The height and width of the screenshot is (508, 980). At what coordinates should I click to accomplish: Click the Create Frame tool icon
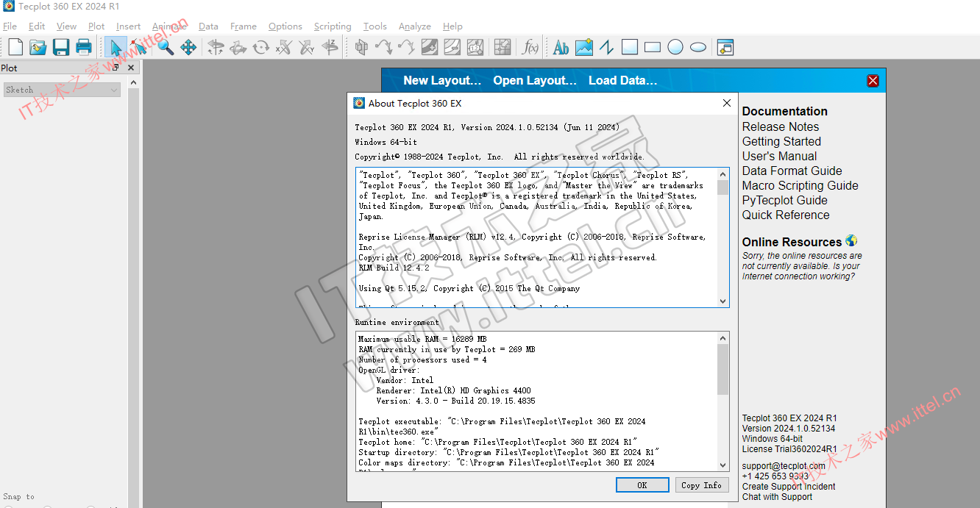coord(725,48)
